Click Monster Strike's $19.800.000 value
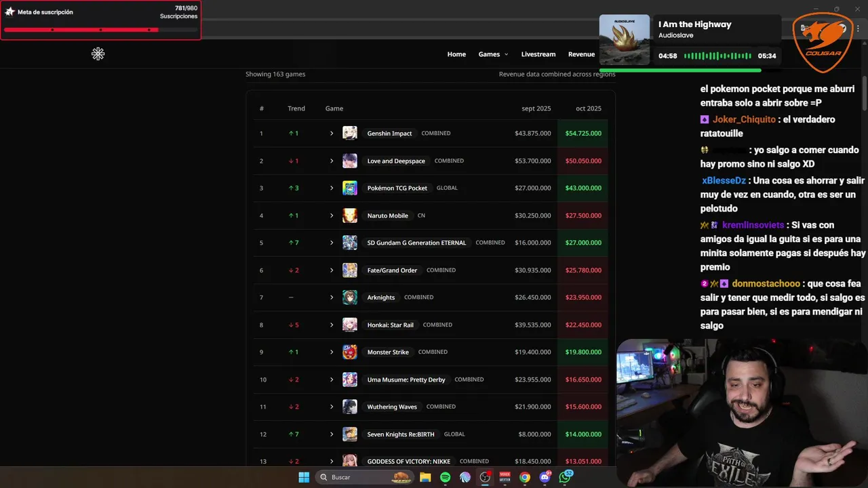 tap(583, 352)
